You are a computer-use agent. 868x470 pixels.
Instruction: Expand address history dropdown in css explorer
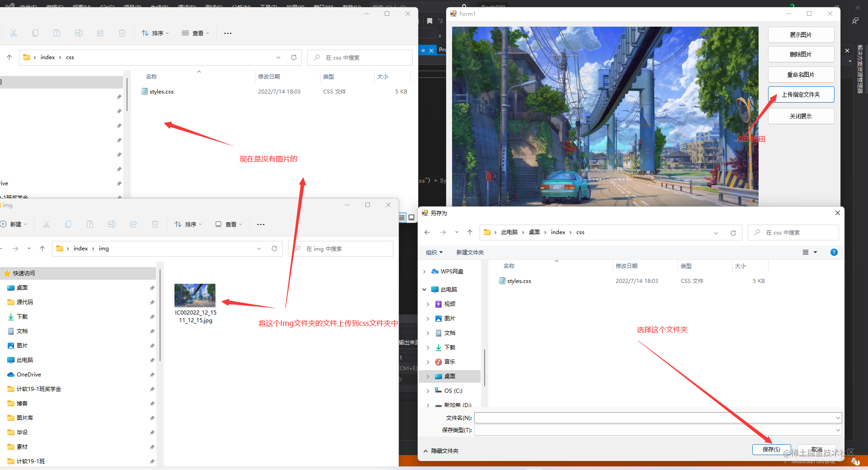pos(278,57)
